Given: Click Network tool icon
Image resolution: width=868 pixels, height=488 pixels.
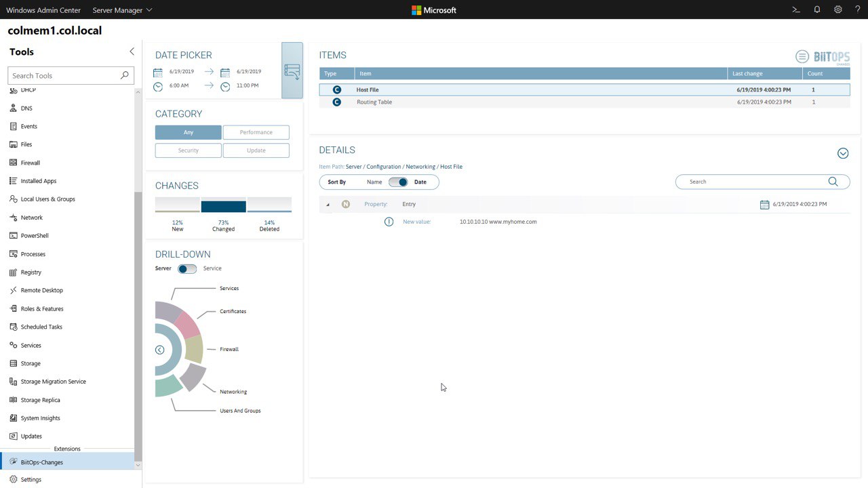Looking at the screenshot, I should (x=14, y=218).
